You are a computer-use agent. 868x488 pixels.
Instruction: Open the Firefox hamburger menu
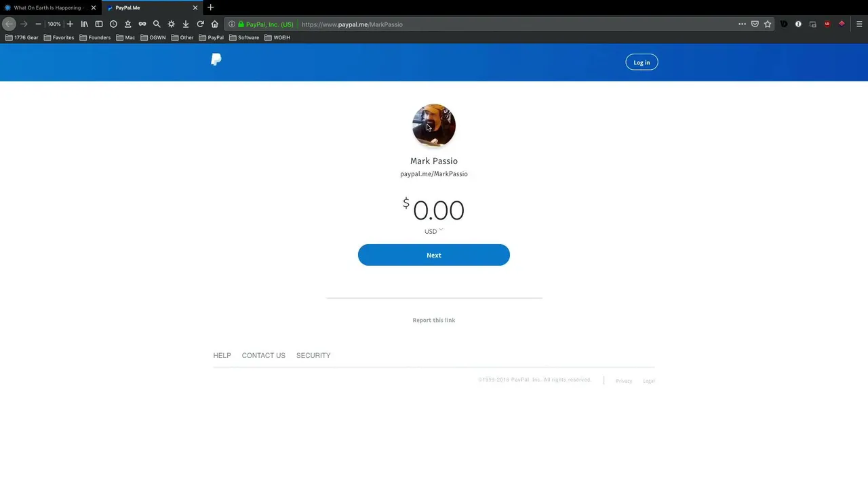(859, 24)
